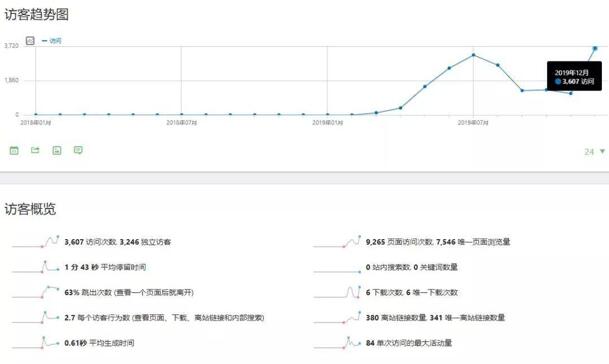This screenshot has width=609, height=364.
Task: Click the 2019年07月 x-axis label
Action: click(x=473, y=123)
